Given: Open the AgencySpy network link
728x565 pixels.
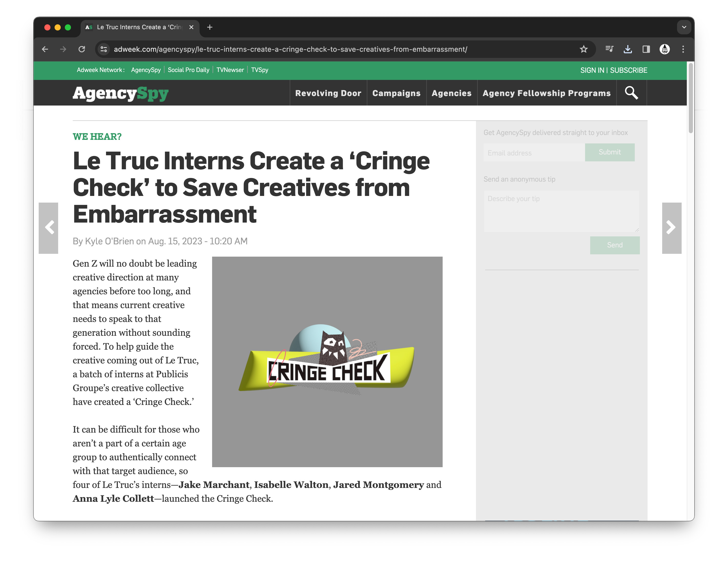Looking at the screenshot, I should point(146,70).
